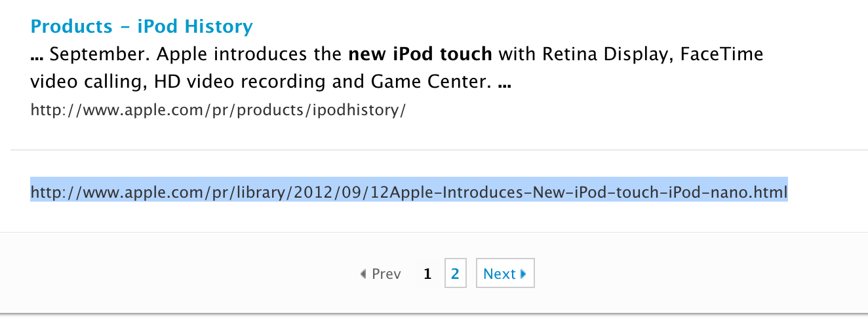Image resolution: width=868 pixels, height=326 pixels.
Task: Click the Next pagination button
Action: tap(505, 274)
